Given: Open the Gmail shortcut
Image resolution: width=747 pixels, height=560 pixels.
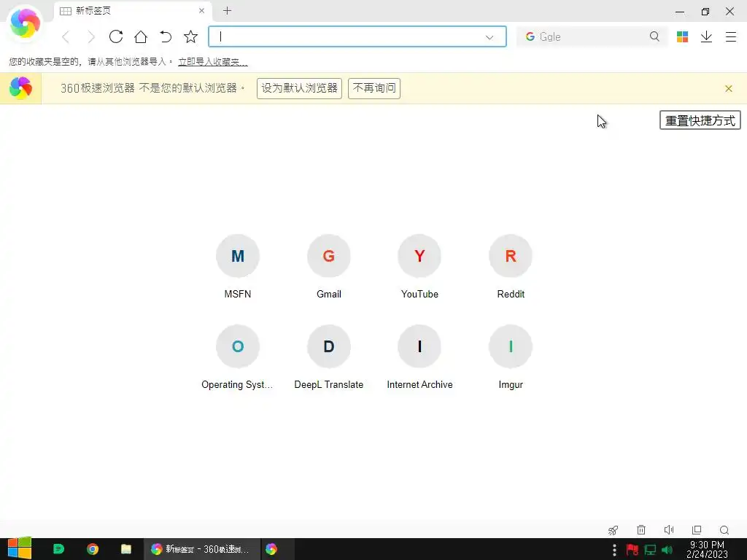Looking at the screenshot, I should (329, 266).
